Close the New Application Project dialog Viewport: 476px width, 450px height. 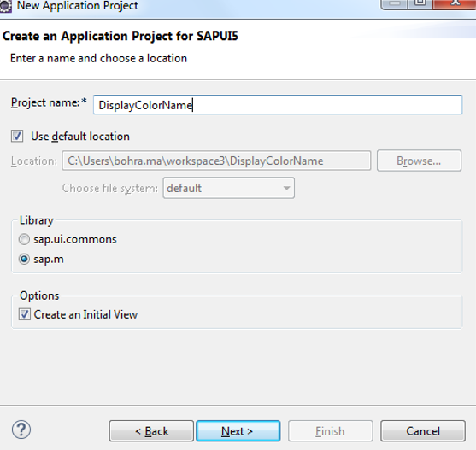[x=455, y=4]
